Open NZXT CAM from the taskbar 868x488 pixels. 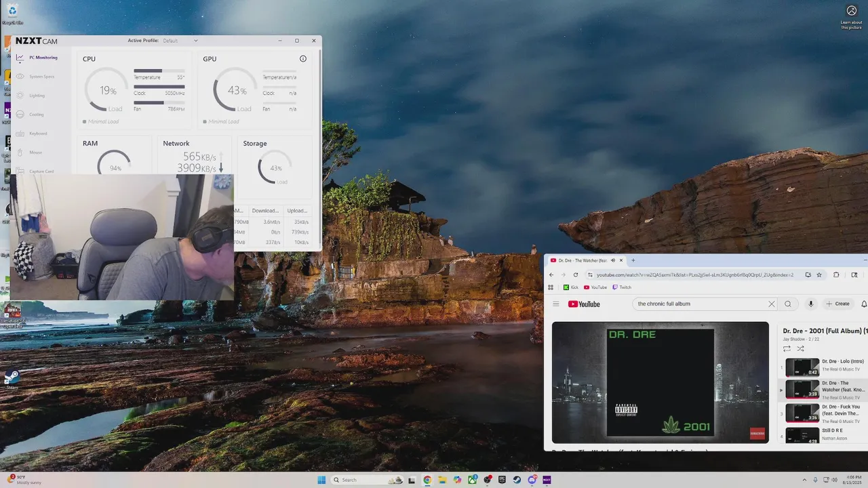tap(547, 480)
